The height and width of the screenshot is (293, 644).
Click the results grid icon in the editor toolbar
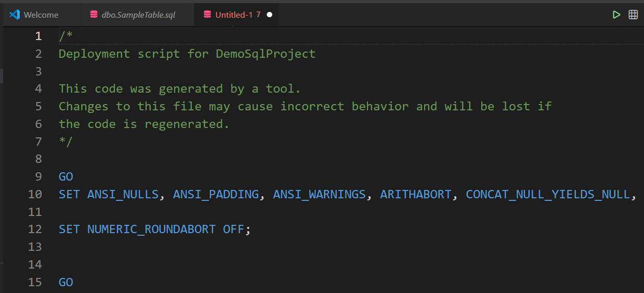[633, 15]
